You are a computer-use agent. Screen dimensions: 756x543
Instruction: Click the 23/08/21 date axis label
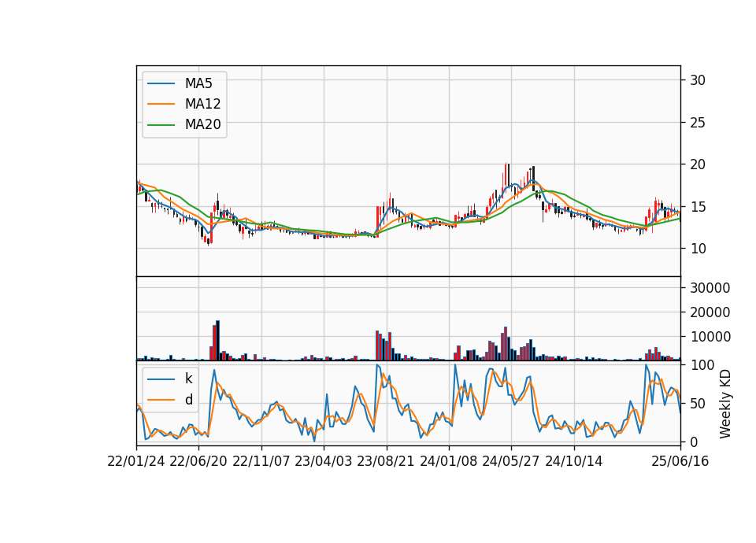(x=386, y=462)
